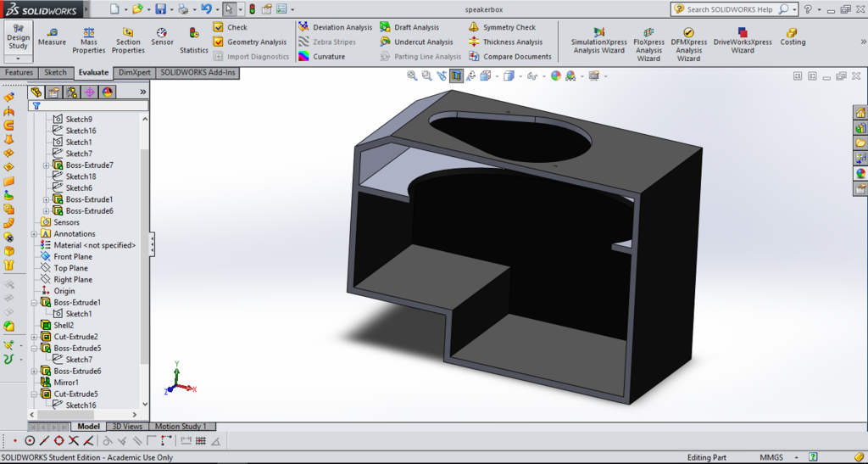Launch Geometry Analysis

pos(250,42)
